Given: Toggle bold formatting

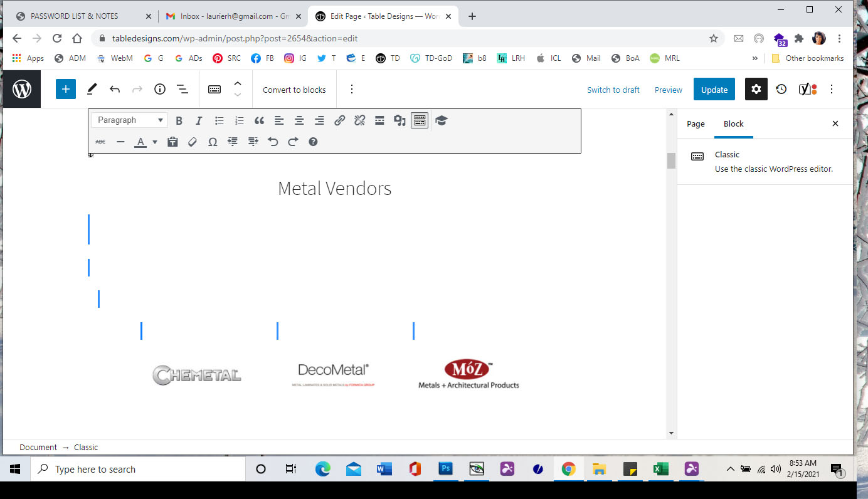Looking at the screenshot, I should (179, 120).
